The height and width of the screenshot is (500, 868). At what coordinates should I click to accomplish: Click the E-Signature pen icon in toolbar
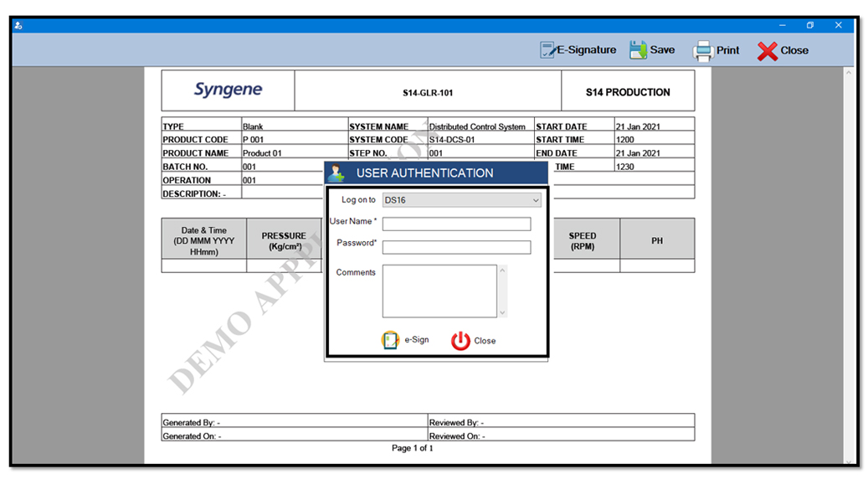coord(547,50)
